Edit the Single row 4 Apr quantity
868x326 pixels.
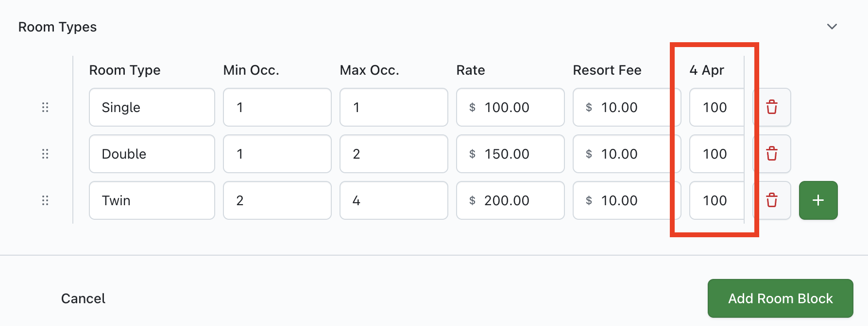click(716, 107)
